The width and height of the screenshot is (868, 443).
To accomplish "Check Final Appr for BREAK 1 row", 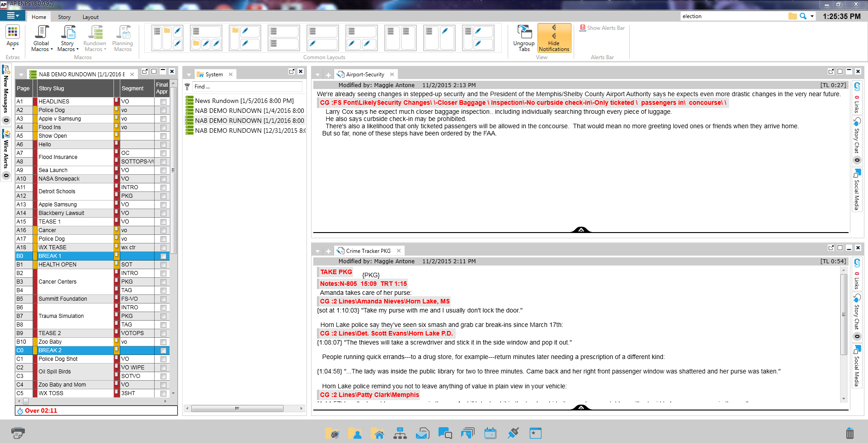I will coord(163,256).
